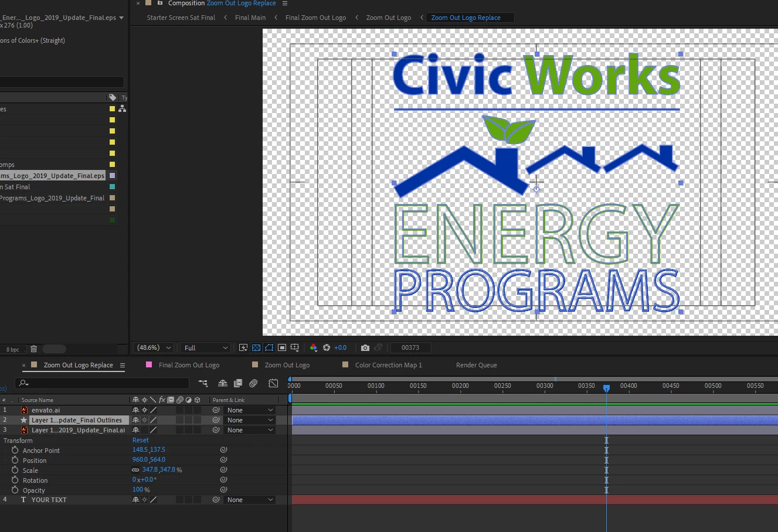Open the Full resolution dropdown
Viewport: 778px width, 532px height.
(205, 347)
